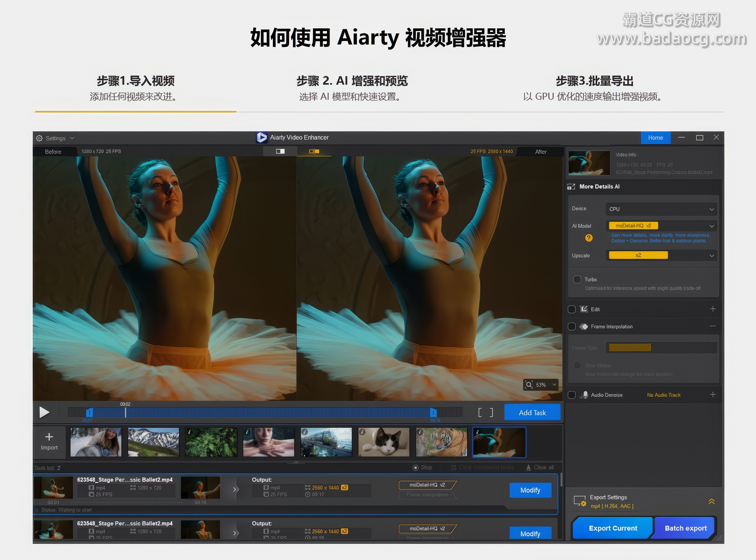Go to the Home button
Image resolution: width=756 pixels, height=560 pixels.
pos(656,138)
